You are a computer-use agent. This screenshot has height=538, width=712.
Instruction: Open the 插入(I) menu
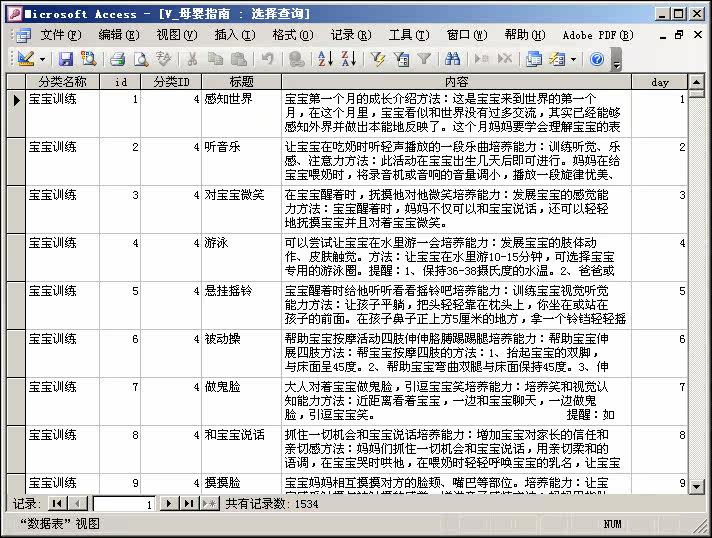235,35
